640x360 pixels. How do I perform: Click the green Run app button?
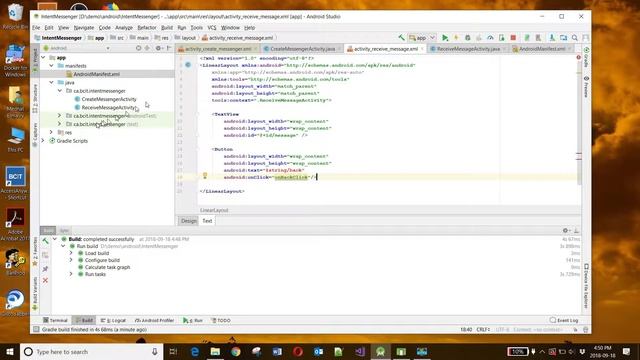445,38
